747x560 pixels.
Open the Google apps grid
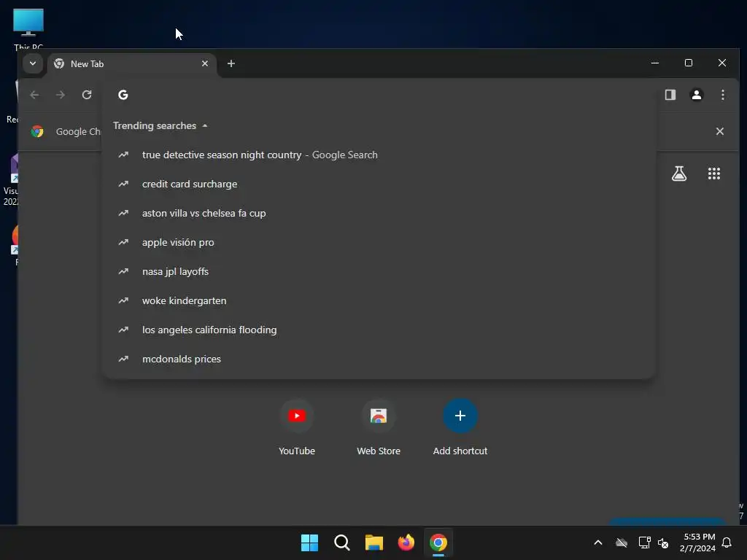[x=713, y=174]
